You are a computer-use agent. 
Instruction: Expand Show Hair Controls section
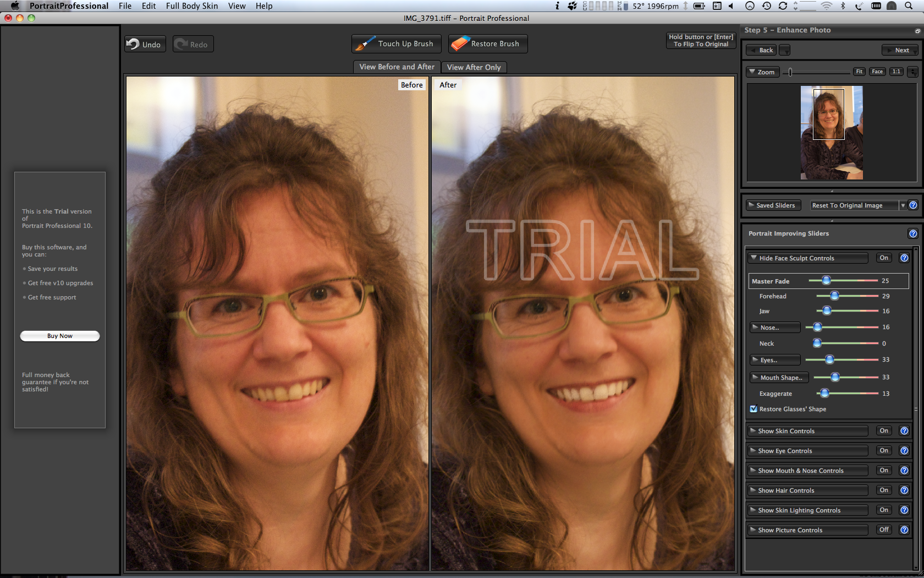pos(807,490)
